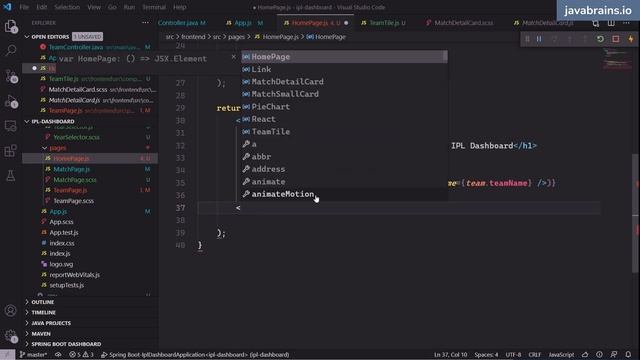Open the Run and Debug view

tap(11, 101)
